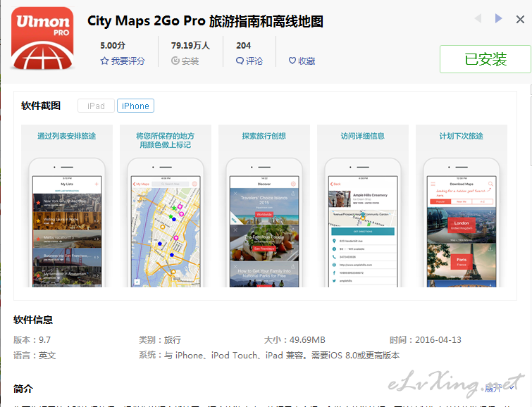Click the 版本：9.7 version text
The width and height of the screenshot is (532, 407).
click(32, 340)
